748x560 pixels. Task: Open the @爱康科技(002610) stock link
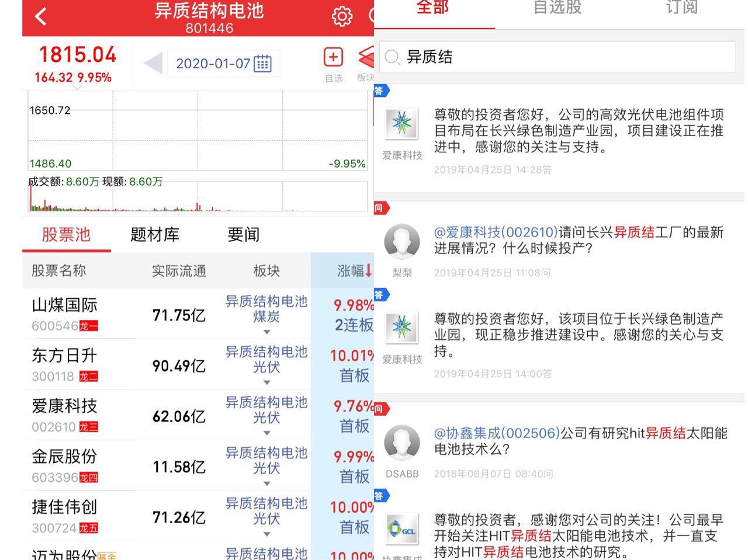coord(495,231)
